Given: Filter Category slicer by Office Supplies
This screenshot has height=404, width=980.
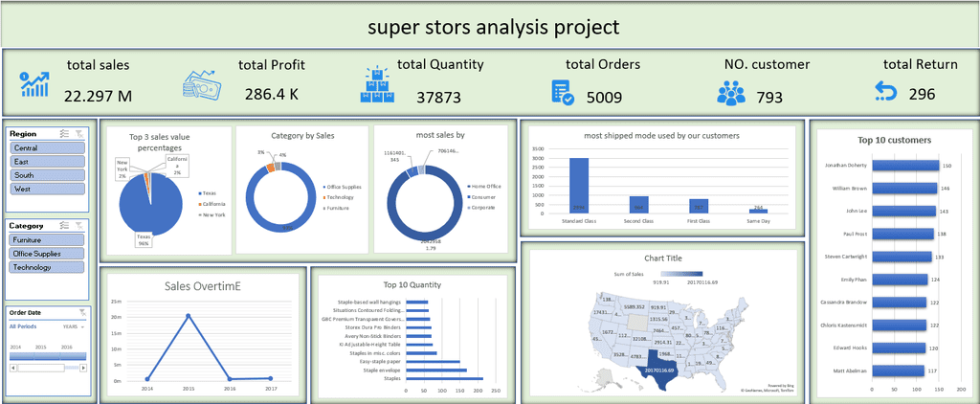Looking at the screenshot, I should (x=48, y=254).
